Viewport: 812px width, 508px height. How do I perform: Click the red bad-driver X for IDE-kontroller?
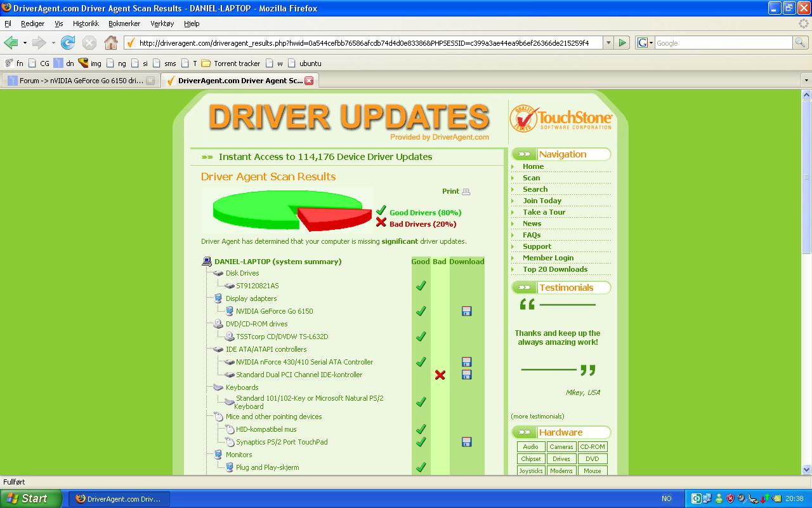440,375
